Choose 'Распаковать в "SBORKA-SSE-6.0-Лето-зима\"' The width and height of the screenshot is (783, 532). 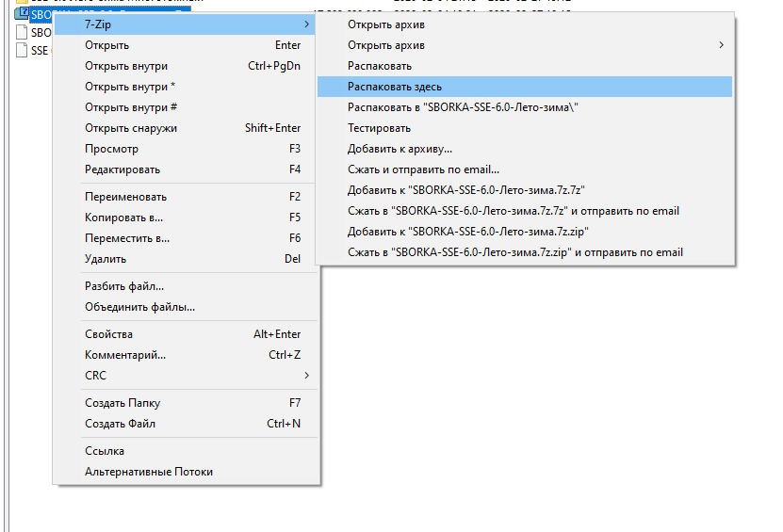[463, 107]
